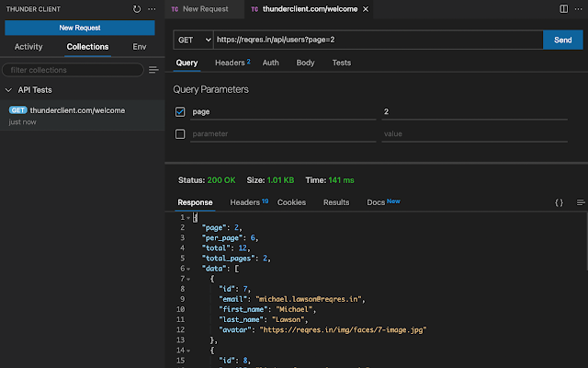Click the Time 141 ms text
This screenshot has width=588, height=368.
(x=330, y=180)
